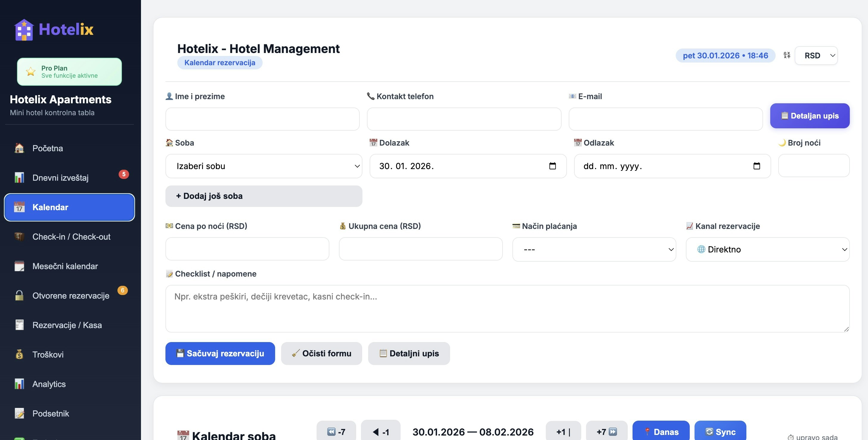Click the Otvorene rezervacije lock icon

(x=19, y=296)
